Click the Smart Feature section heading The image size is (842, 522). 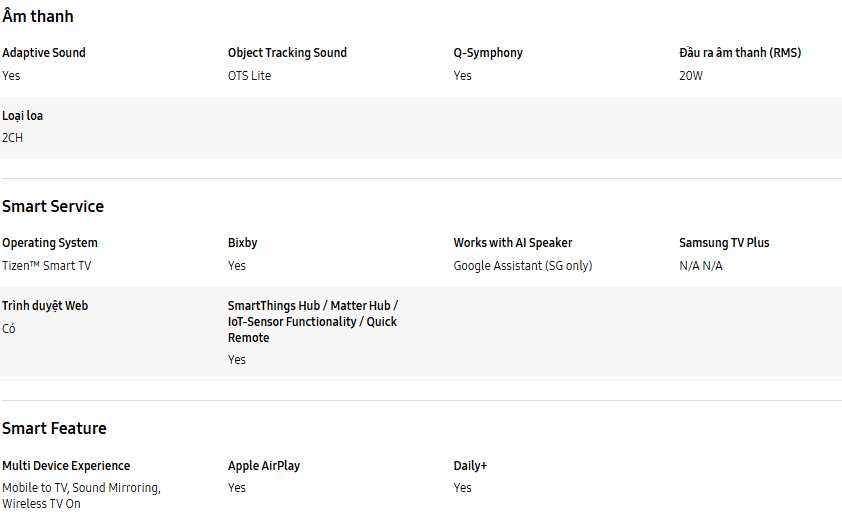pyautogui.click(x=54, y=428)
